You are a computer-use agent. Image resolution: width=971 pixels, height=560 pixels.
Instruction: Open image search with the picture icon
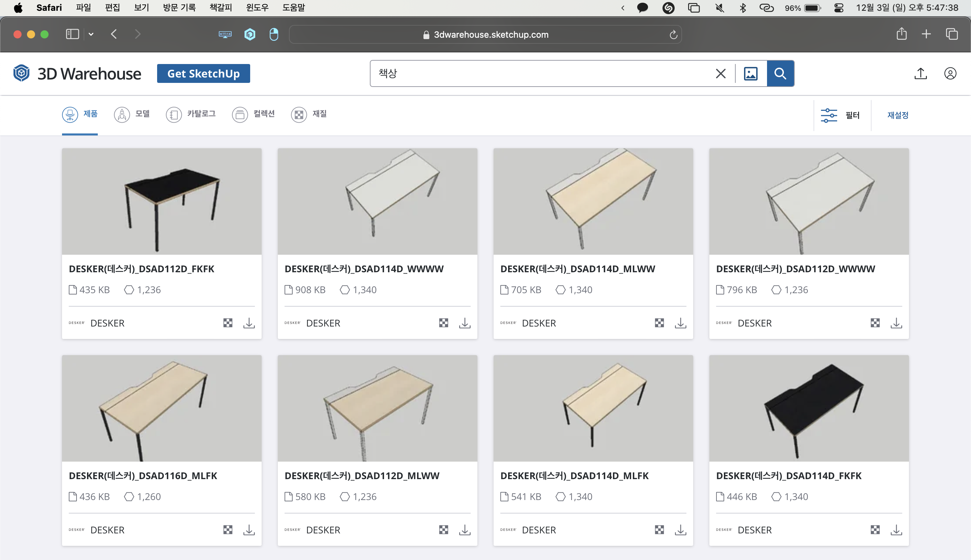point(751,73)
